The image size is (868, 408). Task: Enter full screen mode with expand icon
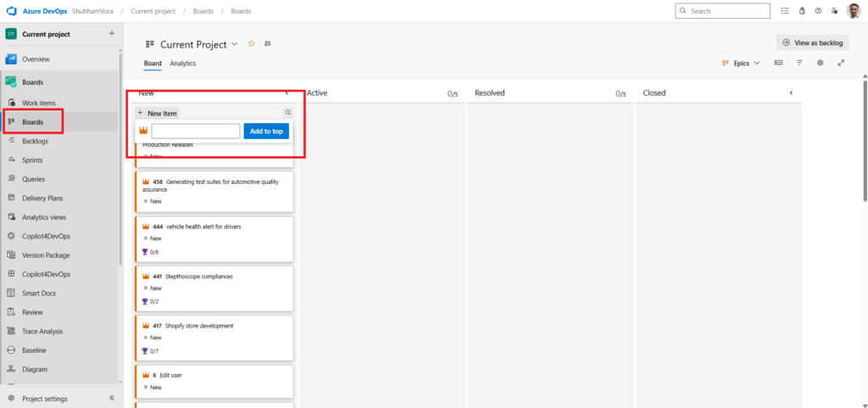[x=841, y=63]
